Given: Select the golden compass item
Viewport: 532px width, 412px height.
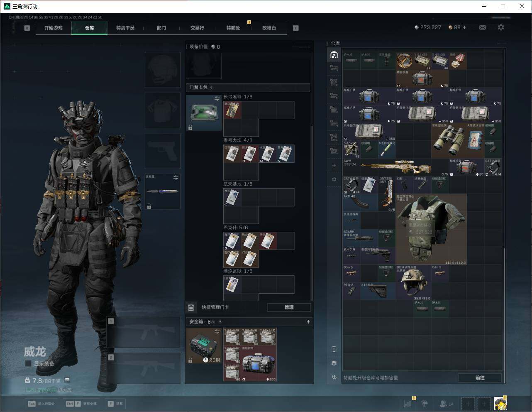Looking at the screenshot, I should point(405,61).
